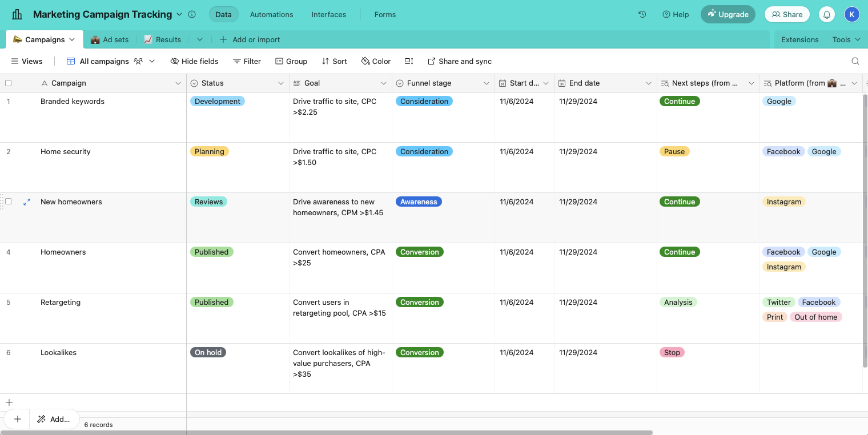Open the notifications bell
The image size is (868, 435).
click(827, 14)
